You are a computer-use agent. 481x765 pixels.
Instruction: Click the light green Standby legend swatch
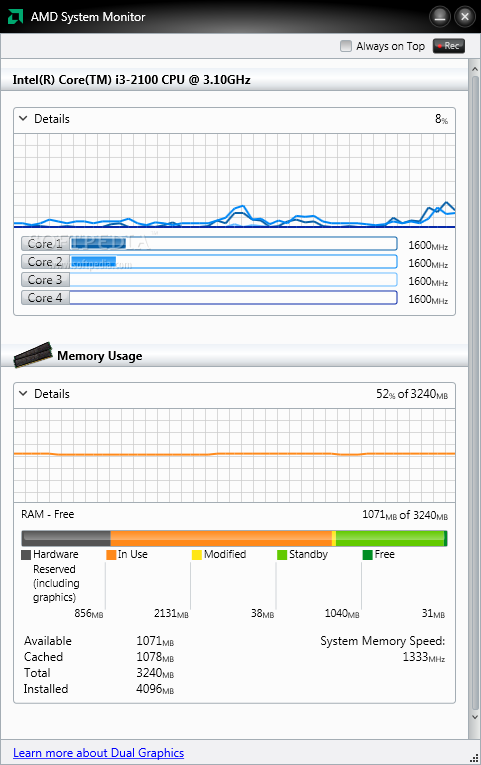[x=282, y=555]
